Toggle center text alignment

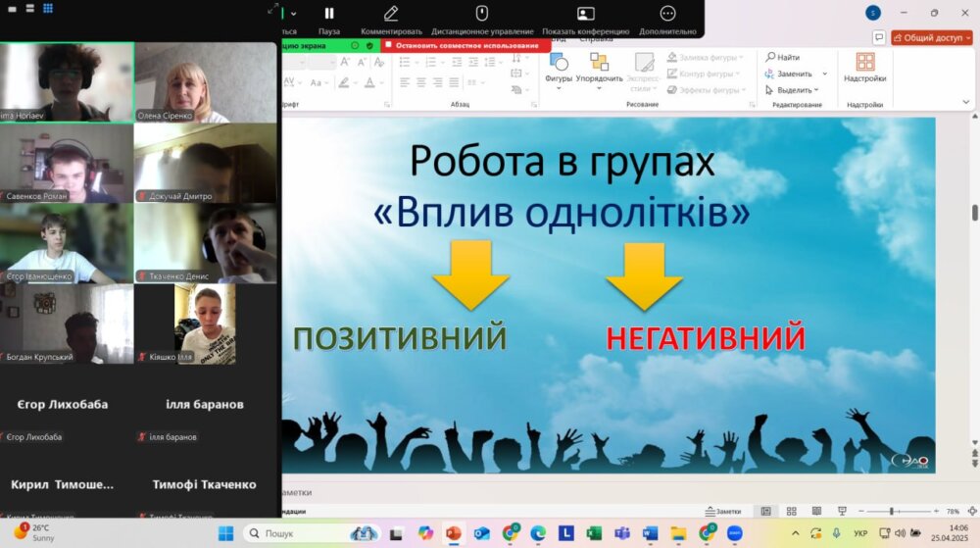pyautogui.click(x=421, y=82)
